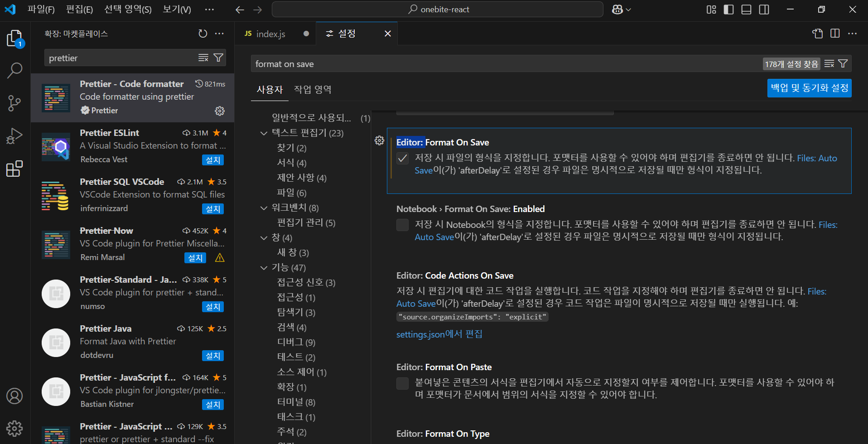
Task: Select 찾기 (2) in settings tree
Action: coord(292,148)
